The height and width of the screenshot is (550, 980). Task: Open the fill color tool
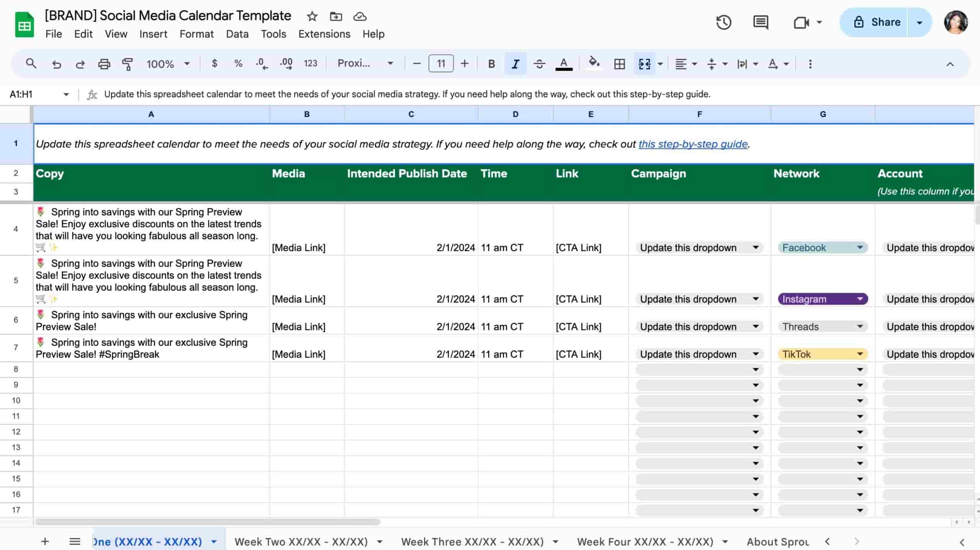pyautogui.click(x=593, y=64)
